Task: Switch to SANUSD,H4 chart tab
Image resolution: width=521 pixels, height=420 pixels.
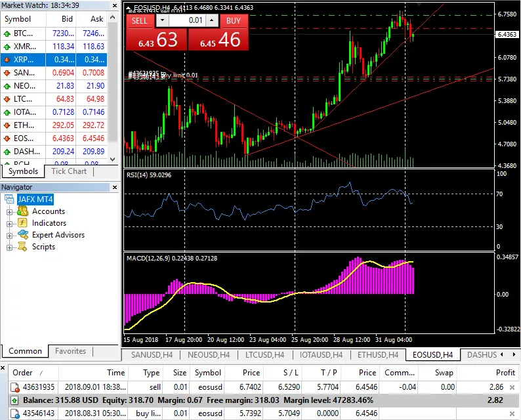Action: click(x=152, y=355)
